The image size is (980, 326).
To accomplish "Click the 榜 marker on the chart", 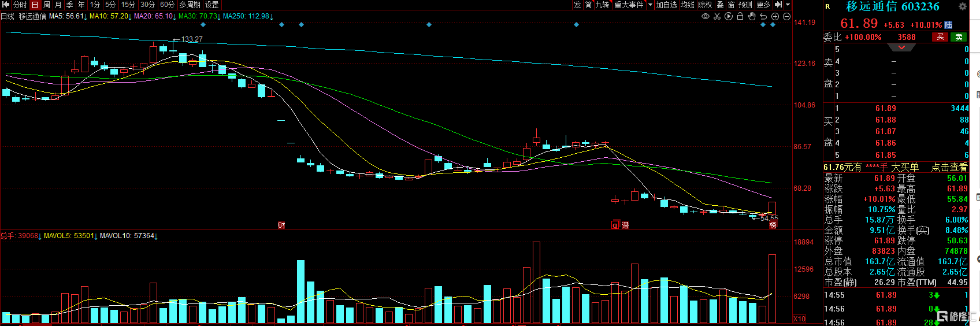I will (773, 225).
